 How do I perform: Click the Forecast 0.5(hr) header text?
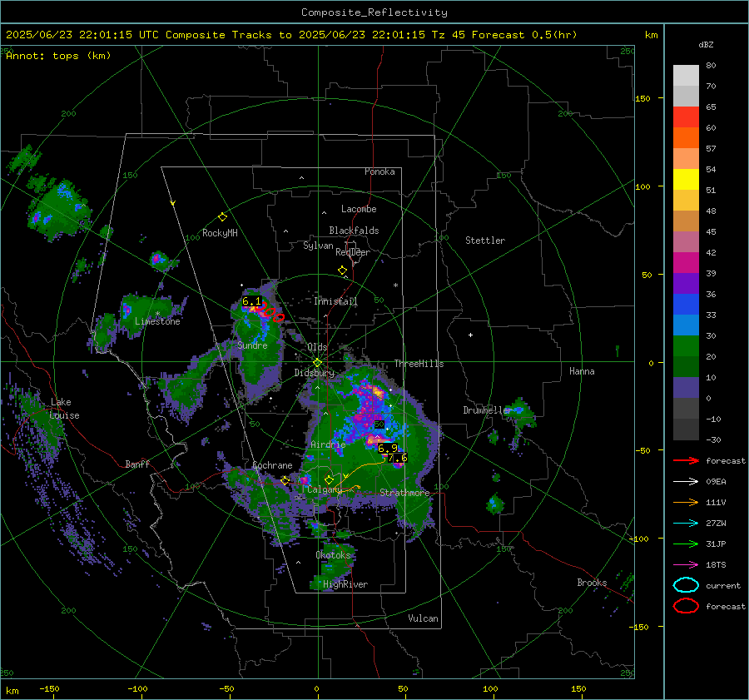pyautogui.click(x=524, y=35)
